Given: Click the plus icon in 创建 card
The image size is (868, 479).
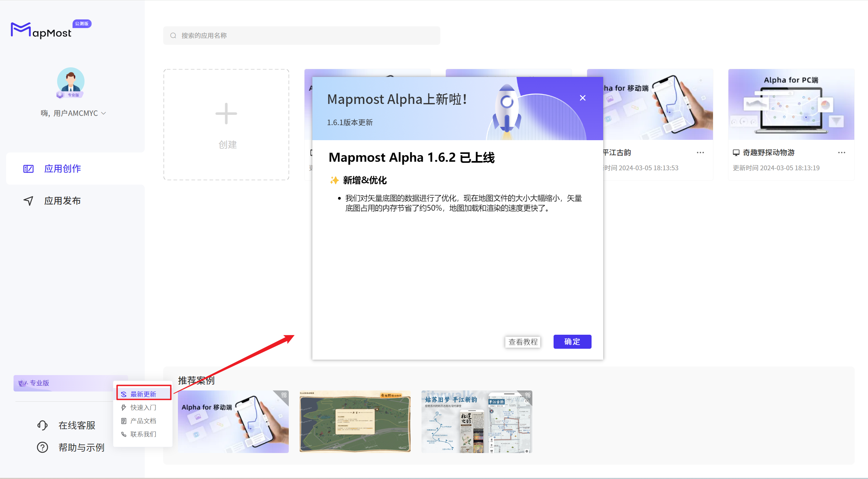Looking at the screenshot, I should tap(226, 114).
